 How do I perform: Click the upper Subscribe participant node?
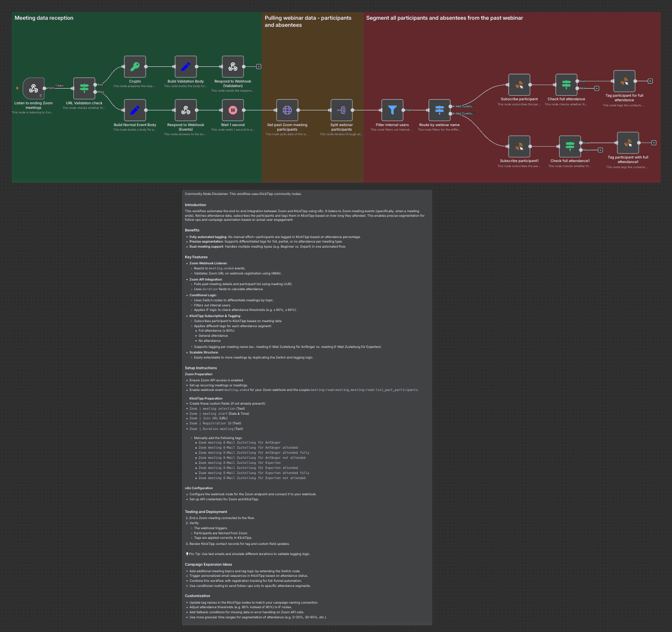click(x=519, y=85)
